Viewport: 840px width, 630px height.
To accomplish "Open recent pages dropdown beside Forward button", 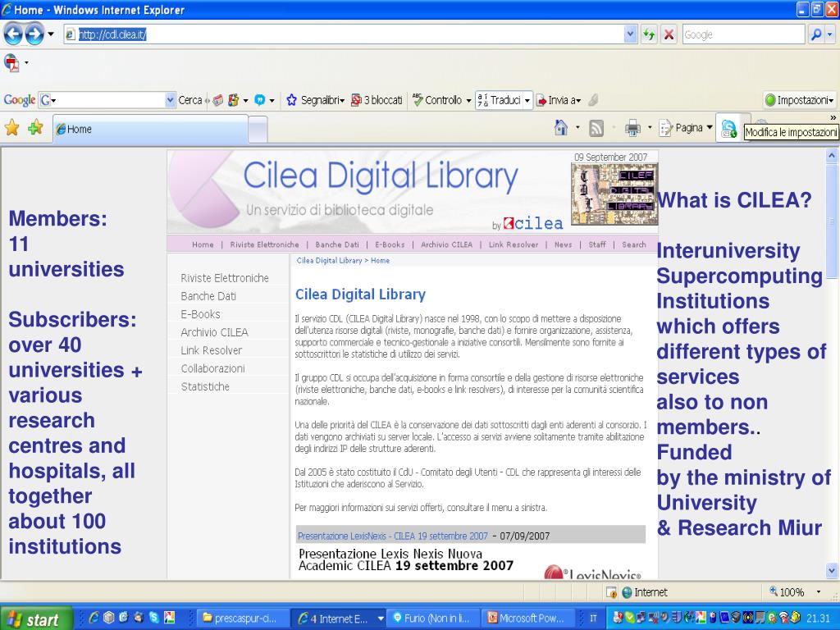I will click(51, 34).
